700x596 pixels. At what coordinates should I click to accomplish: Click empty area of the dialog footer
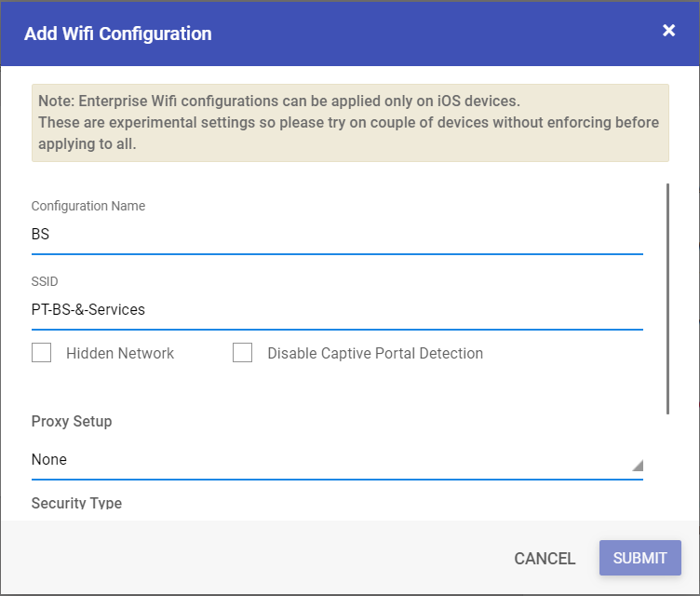click(268, 558)
